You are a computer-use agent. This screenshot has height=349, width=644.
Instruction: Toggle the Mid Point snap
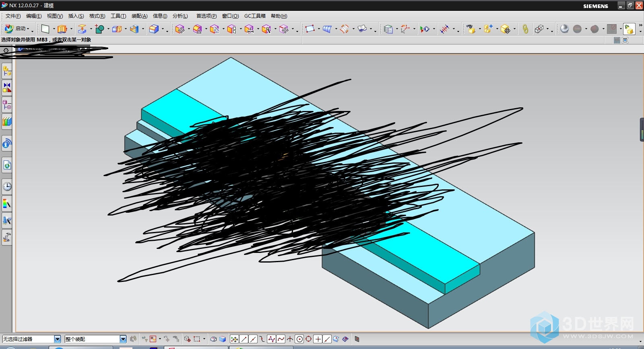point(253,339)
